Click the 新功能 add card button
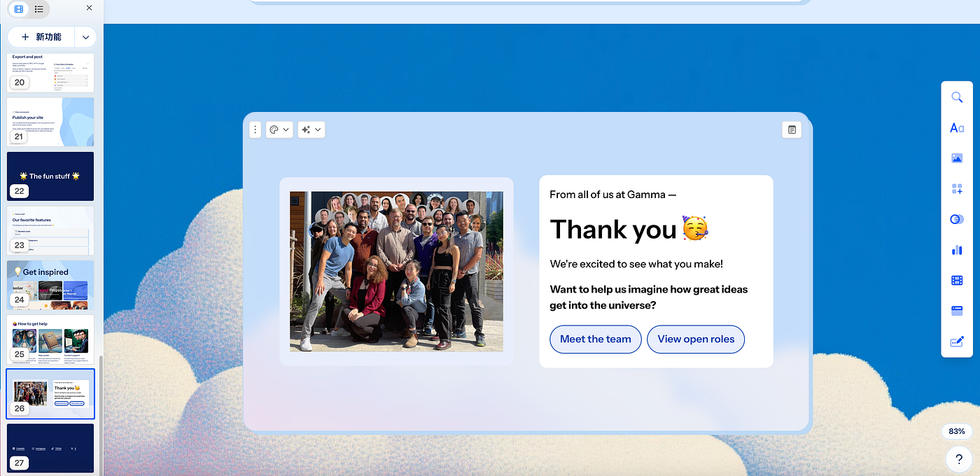Screen dimensions: 980x476 41,37
